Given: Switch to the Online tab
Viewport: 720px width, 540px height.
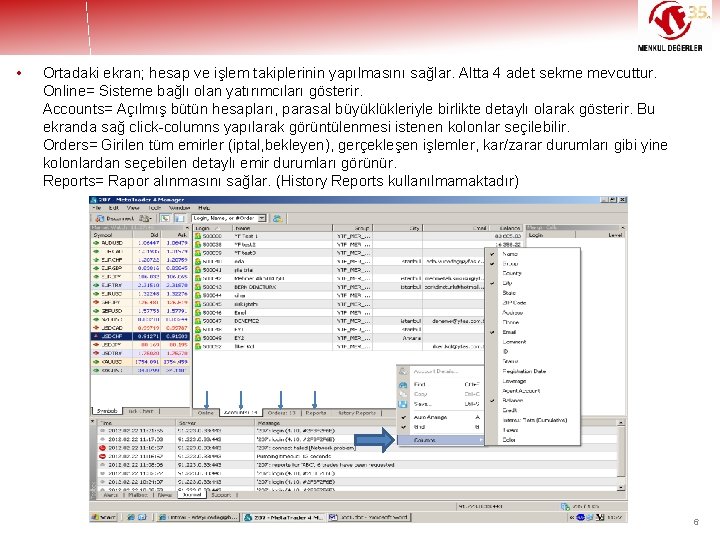Looking at the screenshot, I should pyautogui.click(x=205, y=413).
